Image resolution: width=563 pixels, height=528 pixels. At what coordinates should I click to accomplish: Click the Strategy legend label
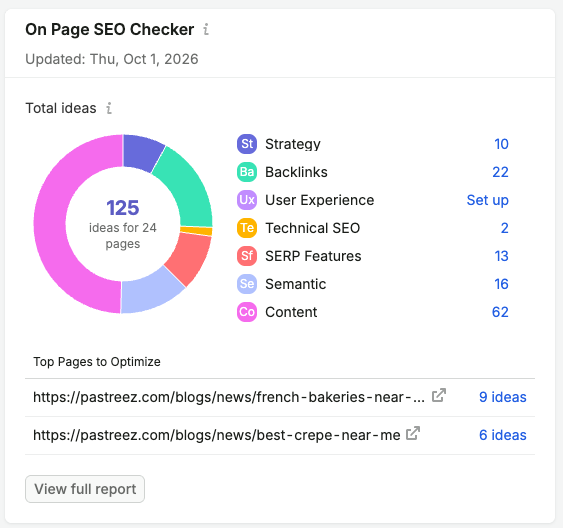coord(293,144)
